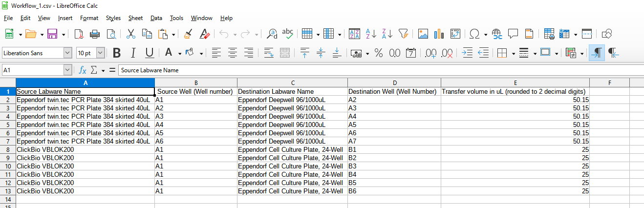The image size is (644, 208).
Task: Toggle italic formatting
Action: click(x=133, y=53)
